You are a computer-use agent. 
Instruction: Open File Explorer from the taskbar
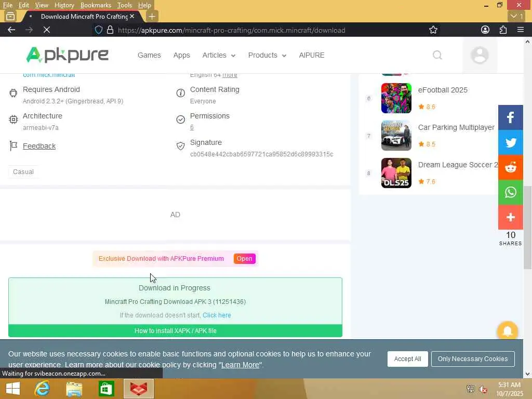click(x=74, y=389)
